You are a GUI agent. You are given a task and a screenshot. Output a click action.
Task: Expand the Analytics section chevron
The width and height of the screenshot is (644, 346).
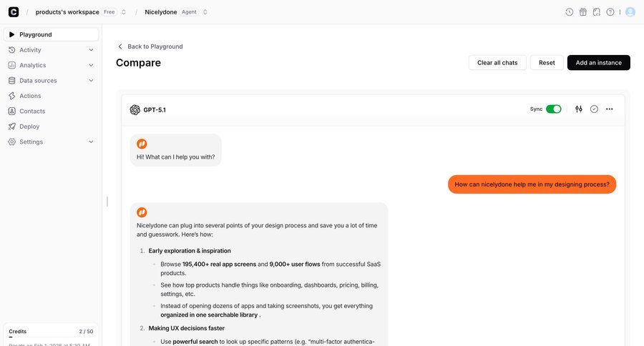tap(91, 65)
